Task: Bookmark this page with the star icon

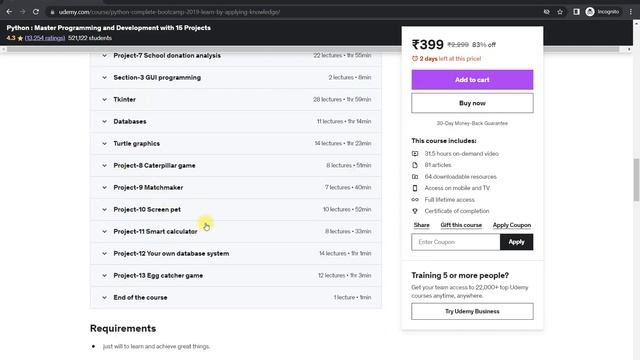Action: (560, 12)
